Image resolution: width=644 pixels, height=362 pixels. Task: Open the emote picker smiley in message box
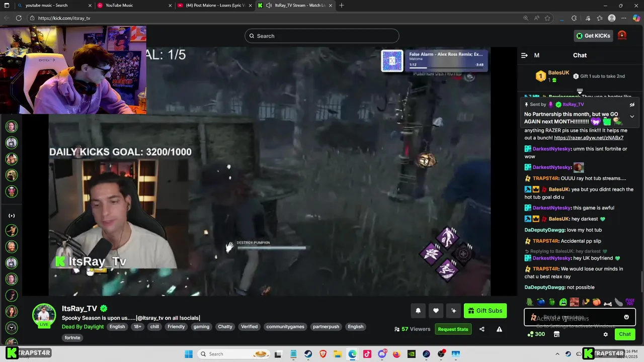(626, 317)
